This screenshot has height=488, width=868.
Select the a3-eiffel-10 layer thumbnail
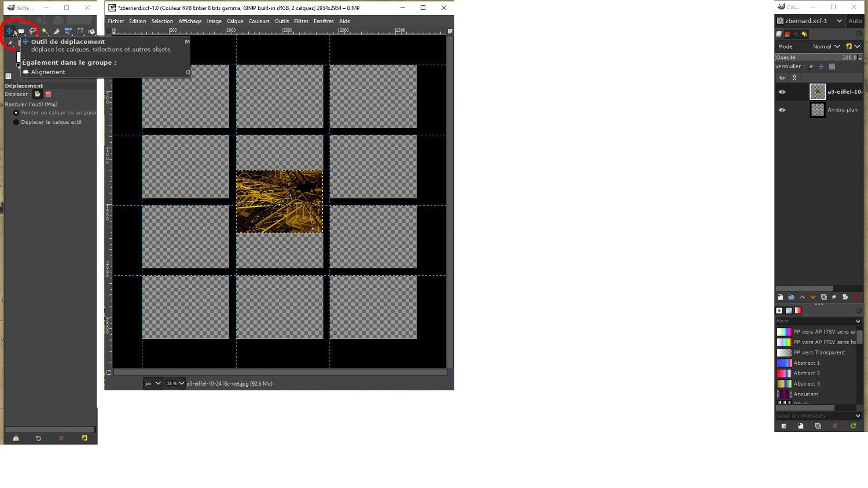click(818, 91)
